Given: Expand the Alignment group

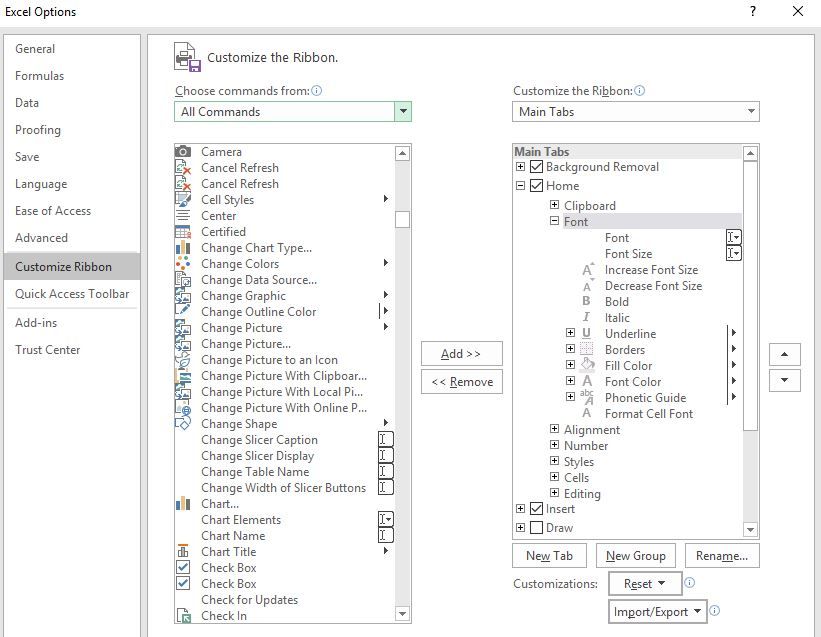Looking at the screenshot, I should [554, 429].
